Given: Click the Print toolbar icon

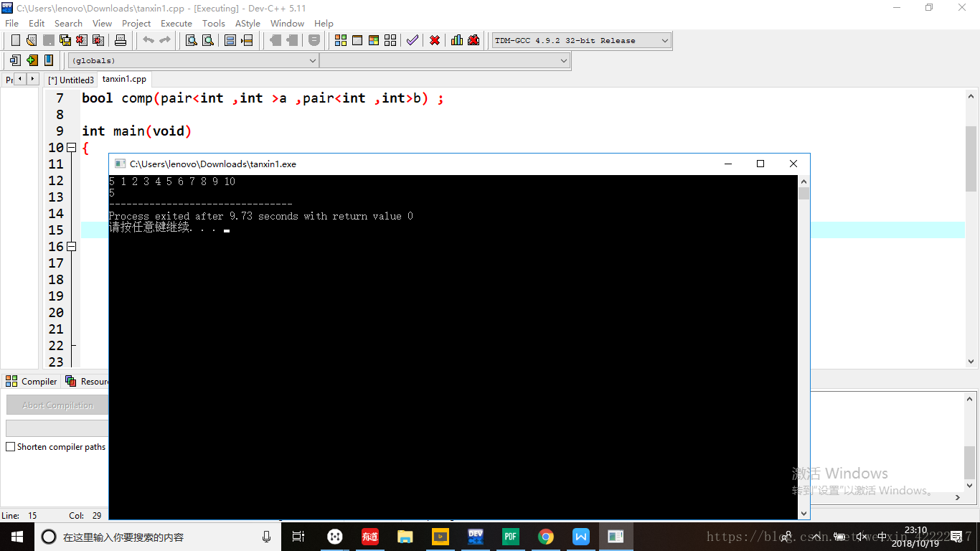Looking at the screenshot, I should tap(121, 40).
